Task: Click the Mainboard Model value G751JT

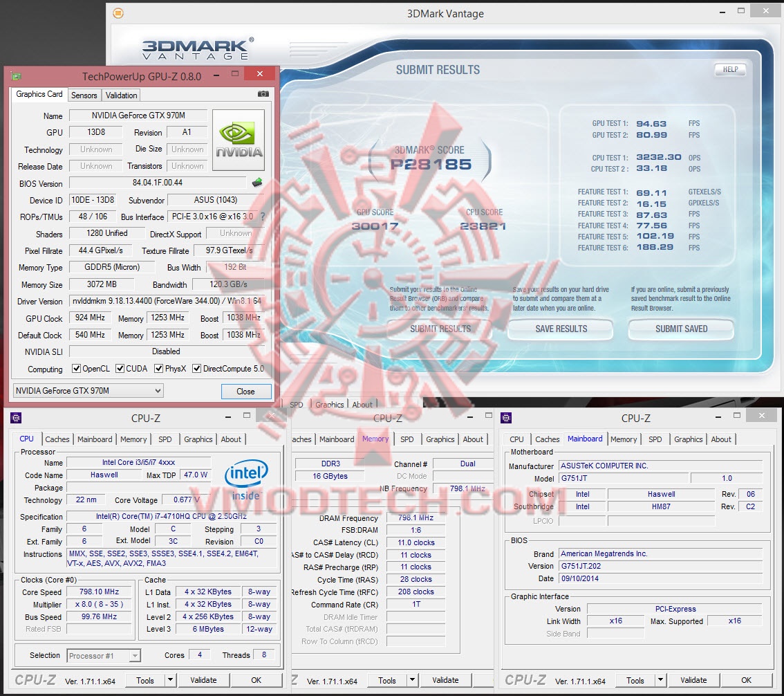Action: [x=624, y=478]
